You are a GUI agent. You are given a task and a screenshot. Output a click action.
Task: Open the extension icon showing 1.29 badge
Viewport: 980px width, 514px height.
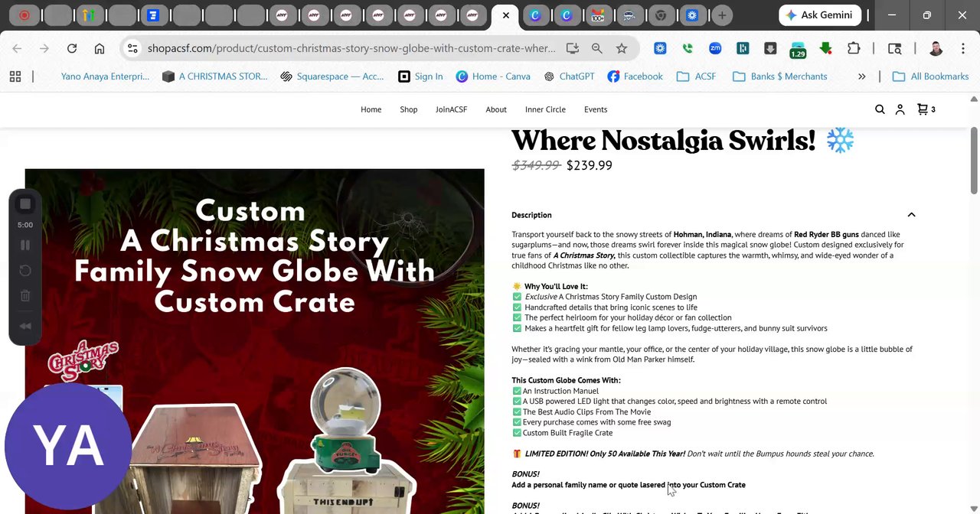pyautogui.click(x=798, y=50)
